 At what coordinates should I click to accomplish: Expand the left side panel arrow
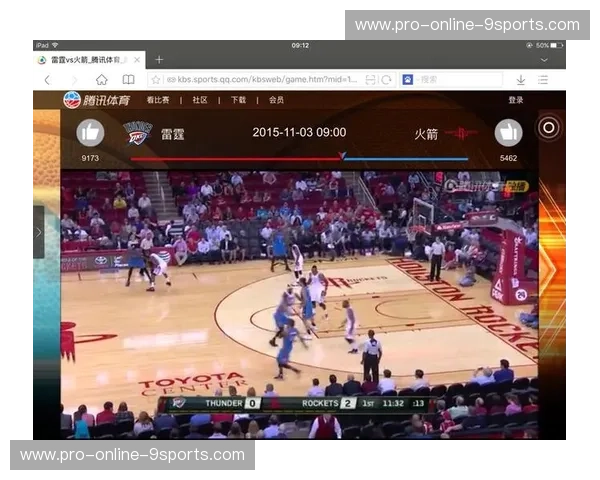point(38,232)
